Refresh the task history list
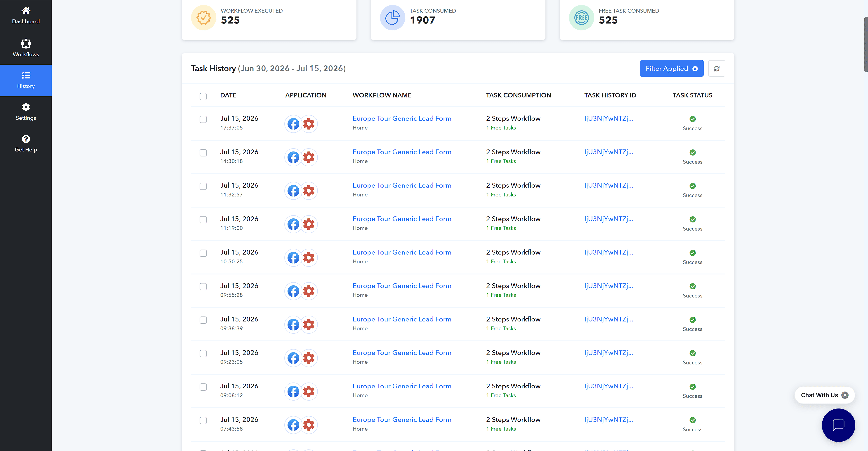 click(x=716, y=68)
